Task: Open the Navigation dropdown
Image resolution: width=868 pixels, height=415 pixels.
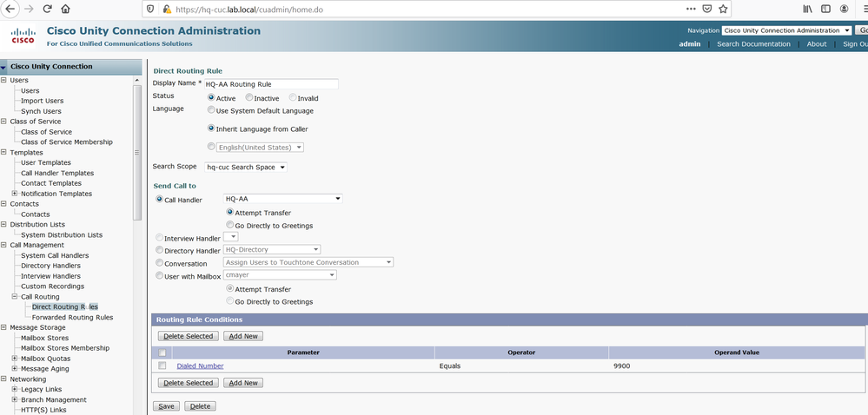Action: (786, 30)
